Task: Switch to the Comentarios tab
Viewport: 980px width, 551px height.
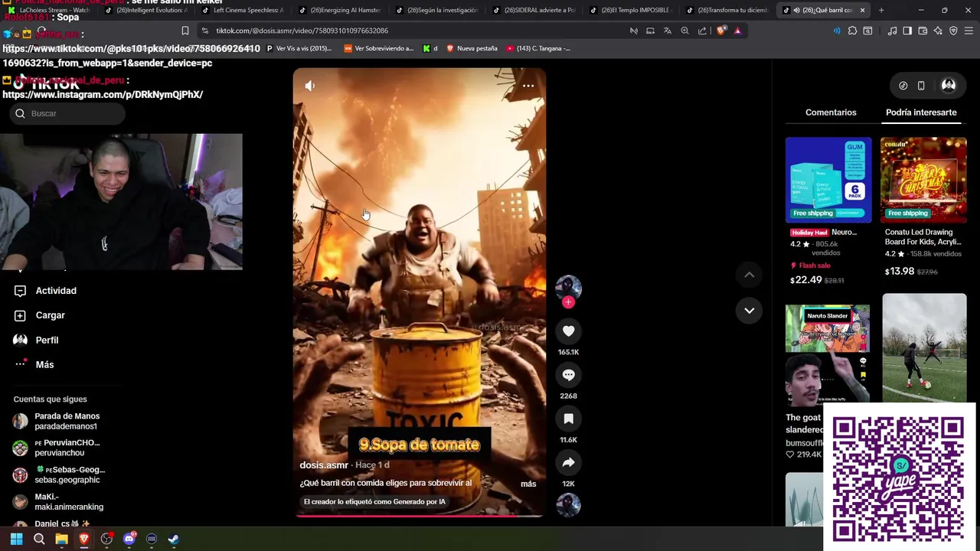Action: tap(831, 112)
